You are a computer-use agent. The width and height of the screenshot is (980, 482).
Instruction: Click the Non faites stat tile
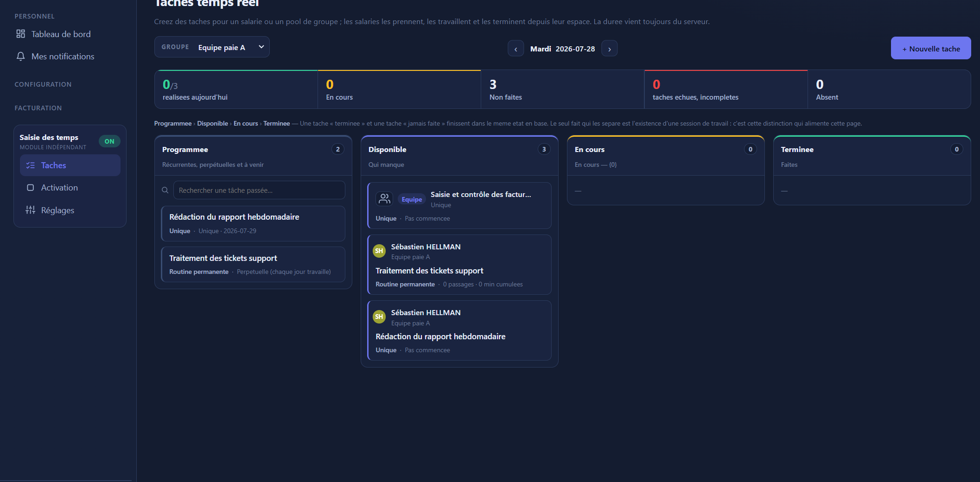click(563, 89)
